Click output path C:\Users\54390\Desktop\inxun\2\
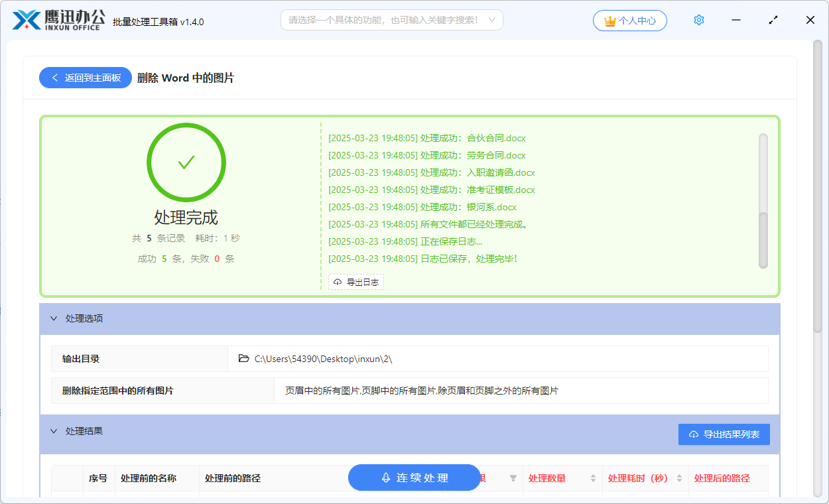 tap(324, 359)
